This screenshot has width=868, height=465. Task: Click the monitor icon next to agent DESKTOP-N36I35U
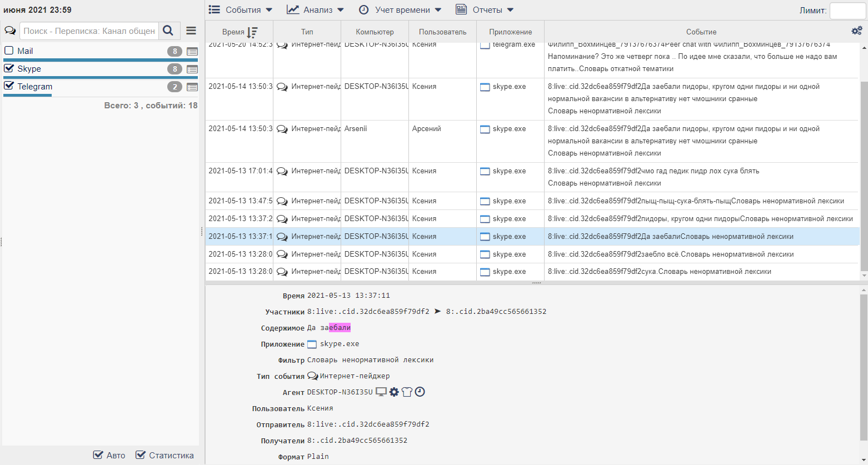381,392
